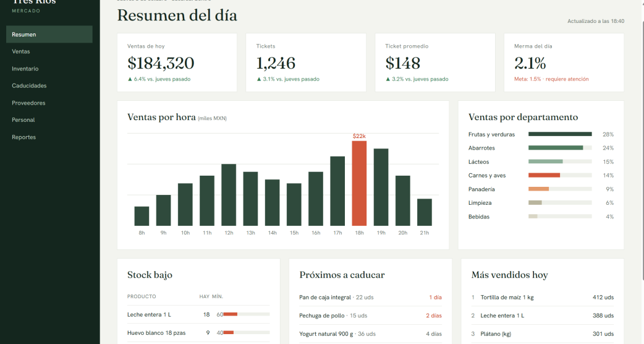The image size is (644, 344).
Task: Click Leche entera 1 L in Stock bajo
Action: [149, 314]
